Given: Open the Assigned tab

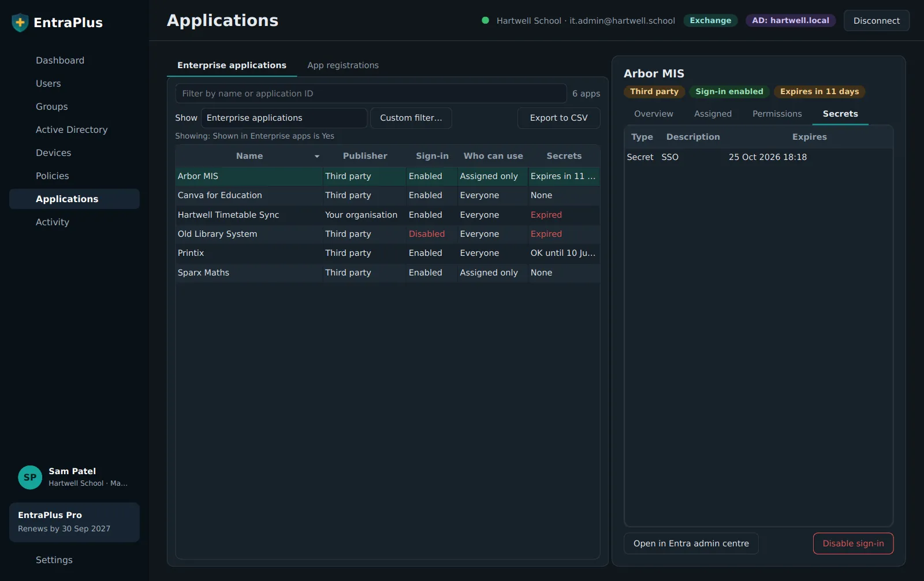Looking at the screenshot, I should pyautogui.click(x=713, y=114).
